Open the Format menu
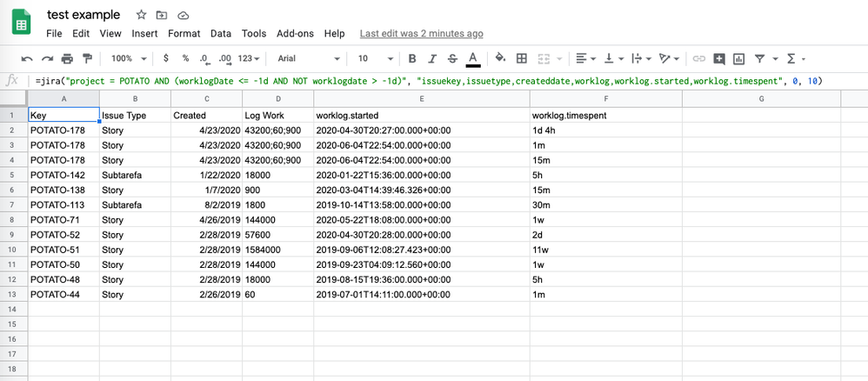 184,34
